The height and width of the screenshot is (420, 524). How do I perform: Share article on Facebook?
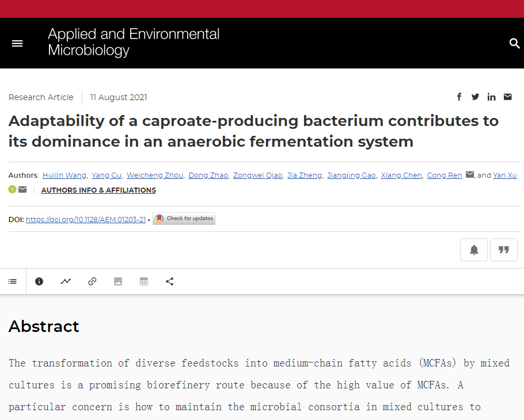[459, 97]
